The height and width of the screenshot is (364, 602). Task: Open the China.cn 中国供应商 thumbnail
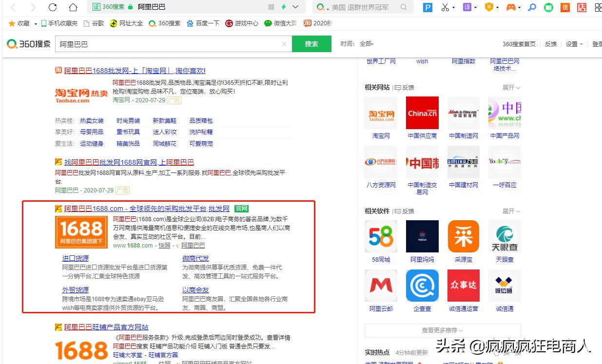pyautogui.click(x=422, y=113)
